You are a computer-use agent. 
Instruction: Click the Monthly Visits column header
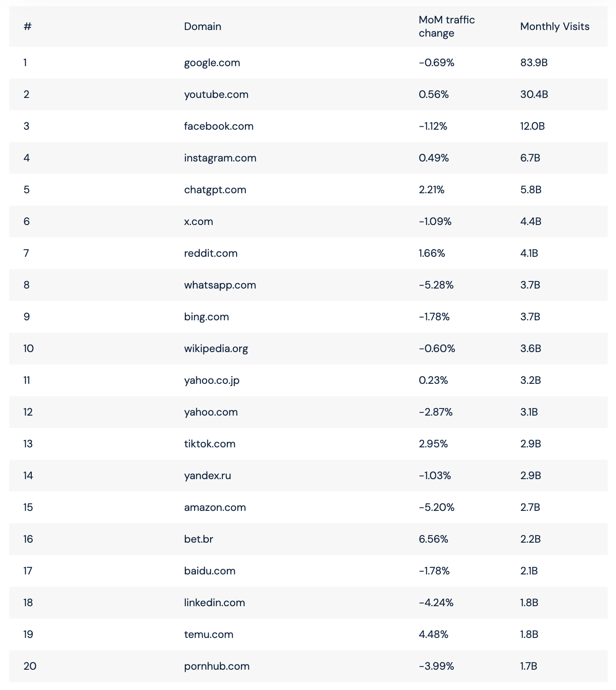tap(555, 26)
